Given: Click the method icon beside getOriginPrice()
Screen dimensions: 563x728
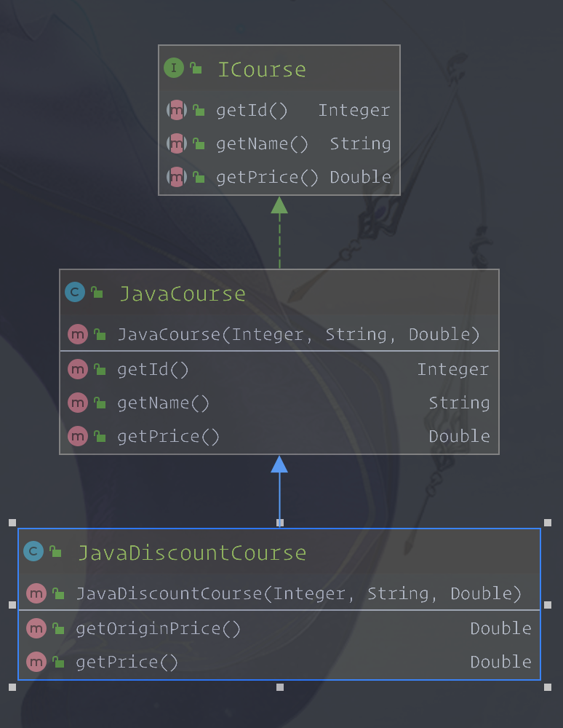Looking at the screenshot, I should click(36, 628).
